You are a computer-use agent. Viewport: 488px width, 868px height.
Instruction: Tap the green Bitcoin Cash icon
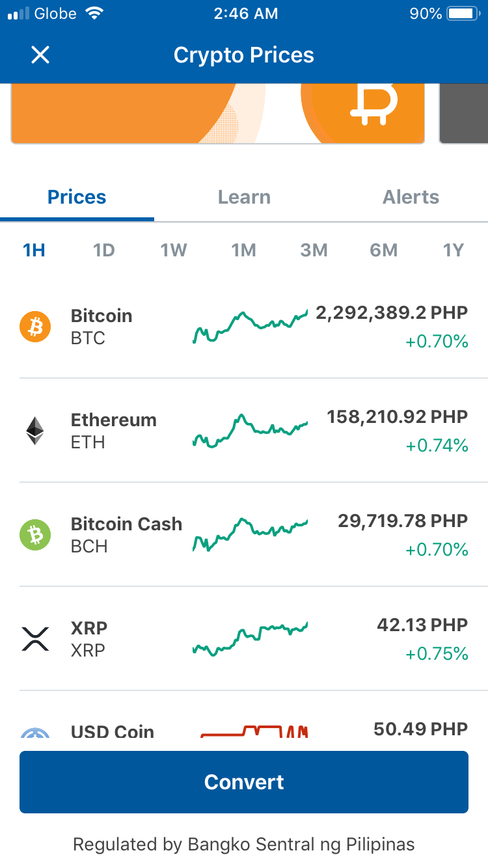tap(35, 535)
